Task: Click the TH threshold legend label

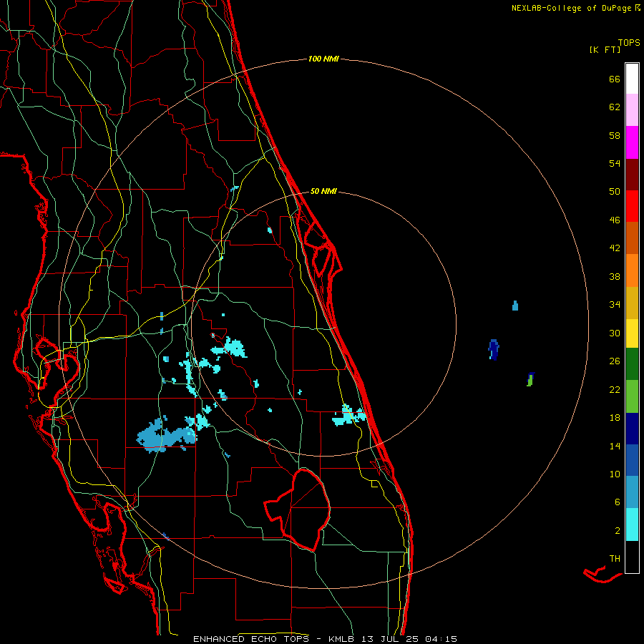Action: click(615, 559)
